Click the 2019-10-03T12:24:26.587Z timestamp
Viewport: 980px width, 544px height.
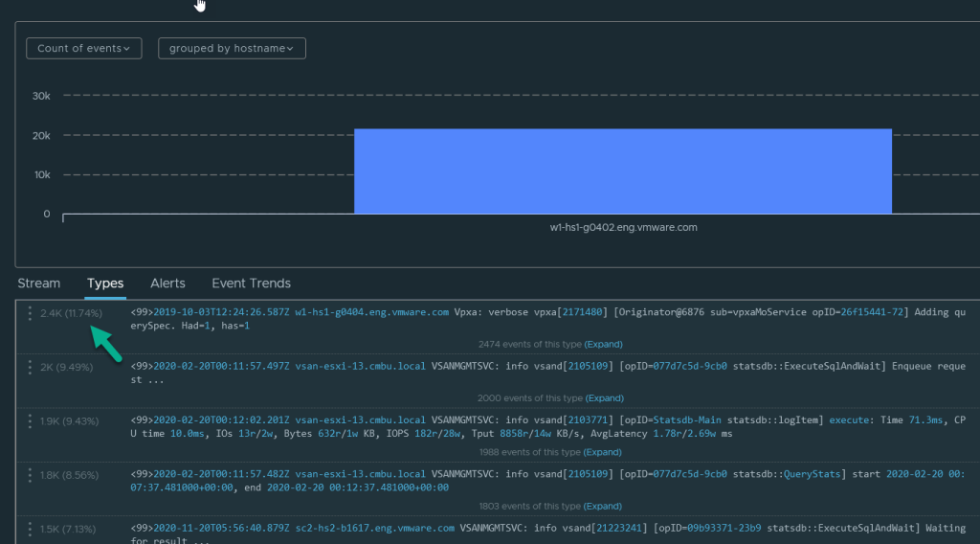[221, 312]
